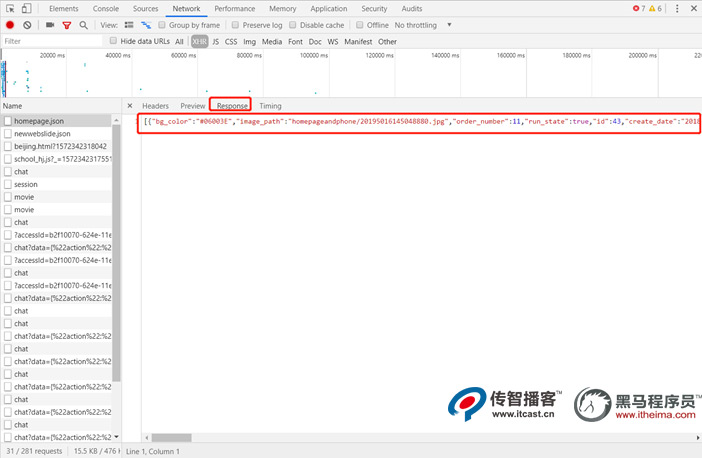
Task: Switch to the Headers tab
Action: coord(155,105)
